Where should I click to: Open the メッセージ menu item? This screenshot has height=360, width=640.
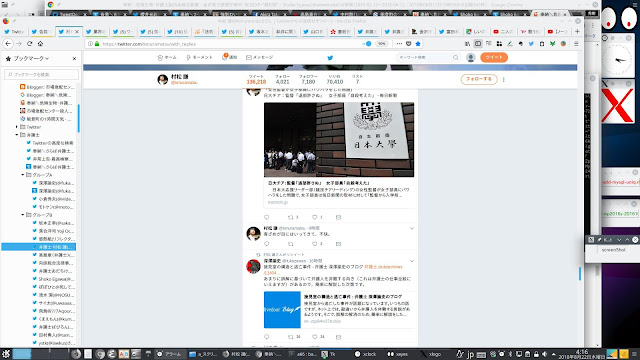(x=259, y=58)
